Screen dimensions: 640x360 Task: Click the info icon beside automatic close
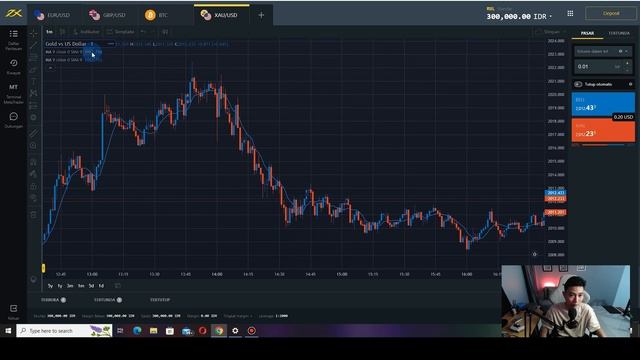click(x=630, y=84)
